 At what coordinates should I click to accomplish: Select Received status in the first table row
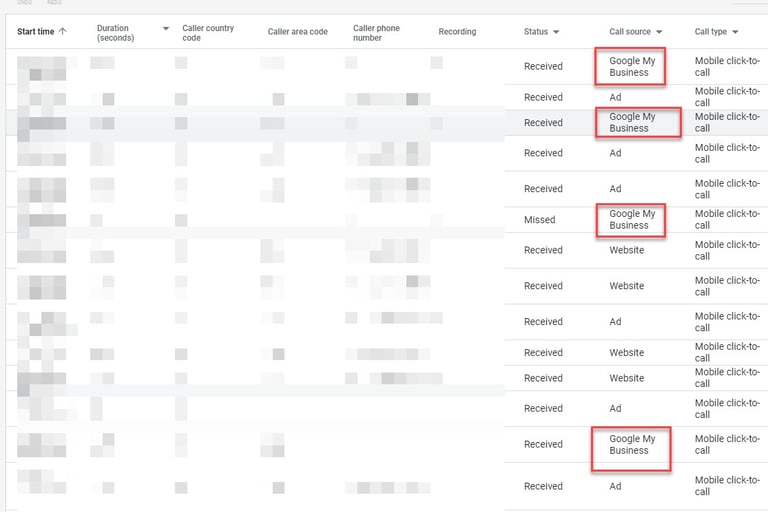[x=543, y=66]
